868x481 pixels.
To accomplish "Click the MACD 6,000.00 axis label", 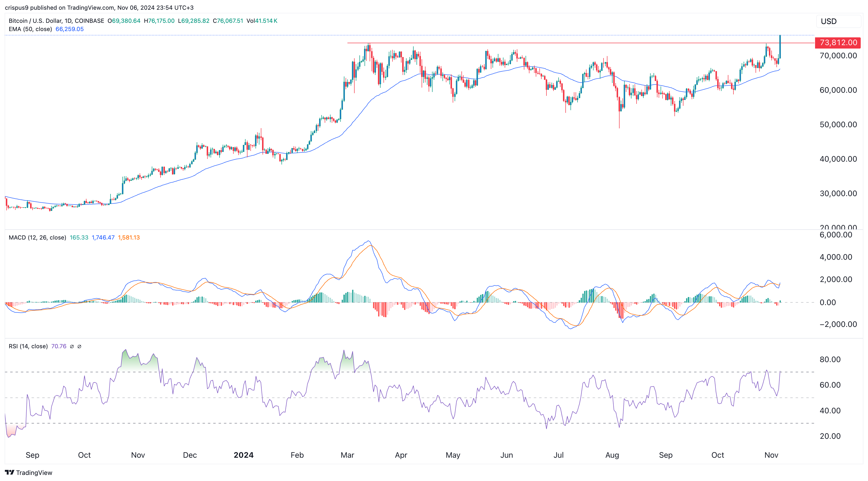I will pos(836,235).
